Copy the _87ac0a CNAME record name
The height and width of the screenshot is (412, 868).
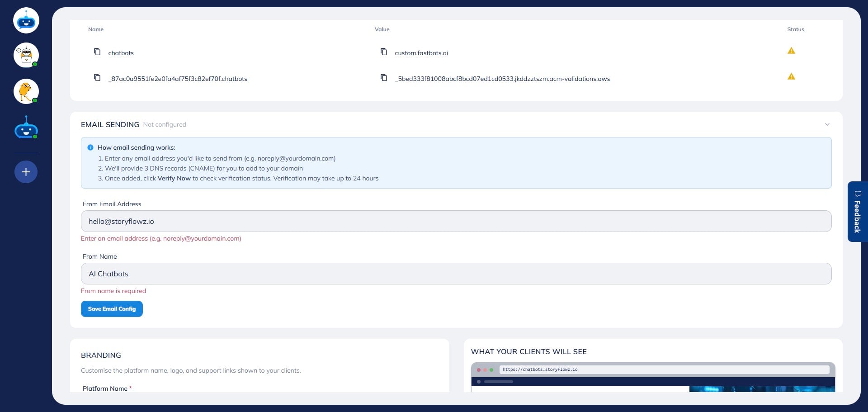point(97,77)
